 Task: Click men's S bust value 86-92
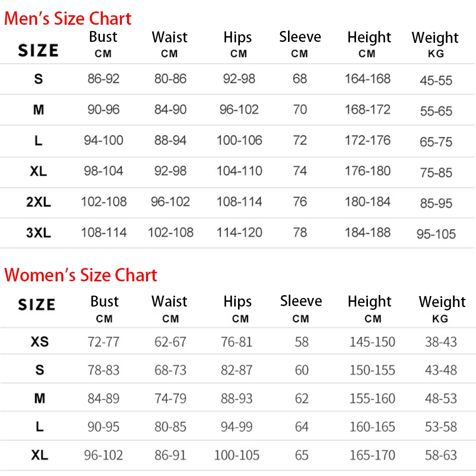[x=103, y=79]
